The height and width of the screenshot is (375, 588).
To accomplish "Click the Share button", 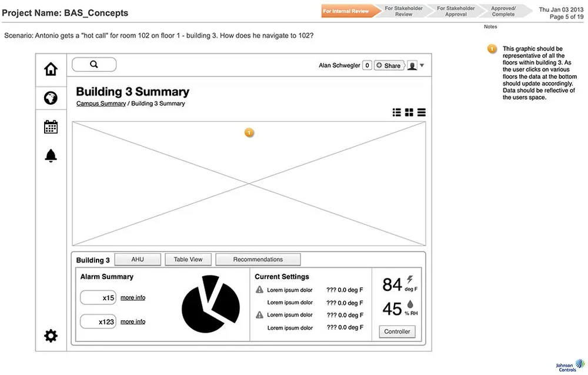I will 389,65.
